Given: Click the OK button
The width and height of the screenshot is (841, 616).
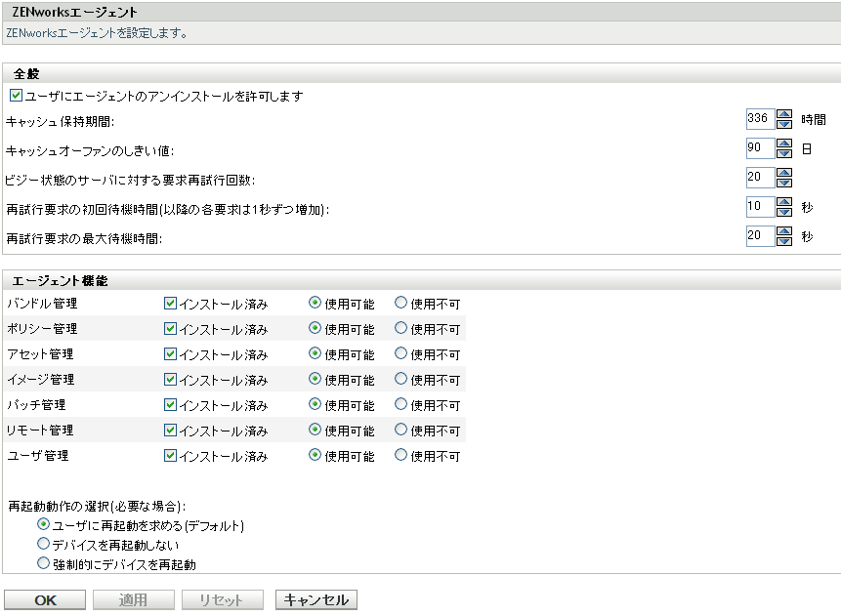Looking at the screenshot, I should point(44,599).
